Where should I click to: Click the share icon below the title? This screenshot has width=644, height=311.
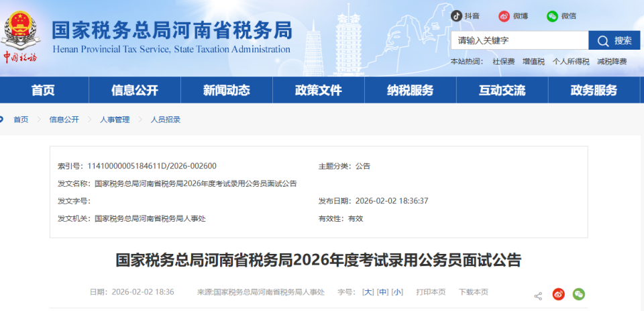pyautogui.click(x=538, y=296)
